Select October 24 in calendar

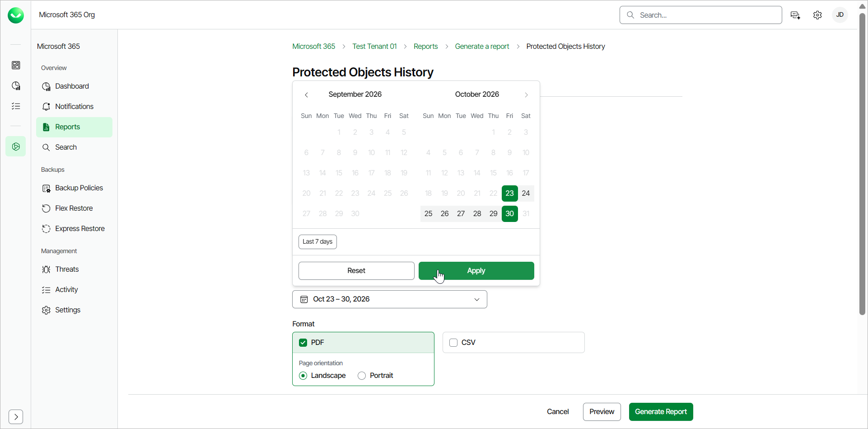526,193
